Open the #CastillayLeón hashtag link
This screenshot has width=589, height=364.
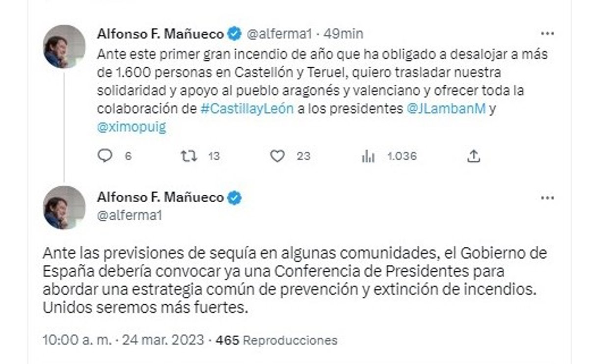247,109
